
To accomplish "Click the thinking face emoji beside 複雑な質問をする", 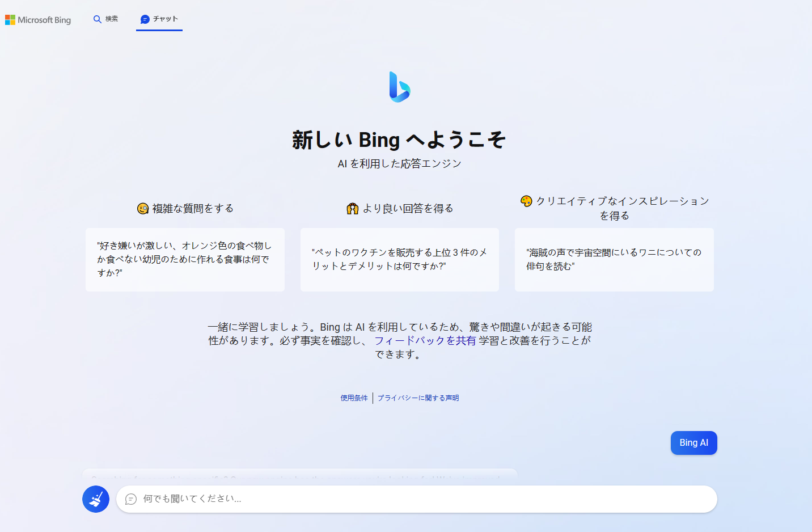I will coord(143,209).
